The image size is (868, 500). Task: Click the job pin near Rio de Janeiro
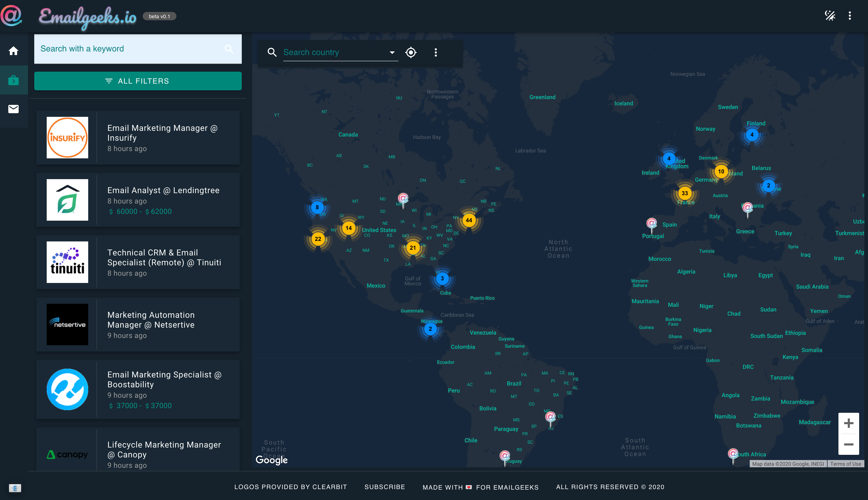click(x=550, y=419)
